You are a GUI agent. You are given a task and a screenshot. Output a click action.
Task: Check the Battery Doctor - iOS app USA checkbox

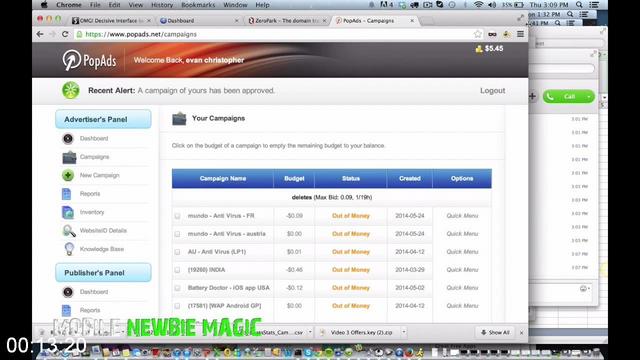point(177,288)
